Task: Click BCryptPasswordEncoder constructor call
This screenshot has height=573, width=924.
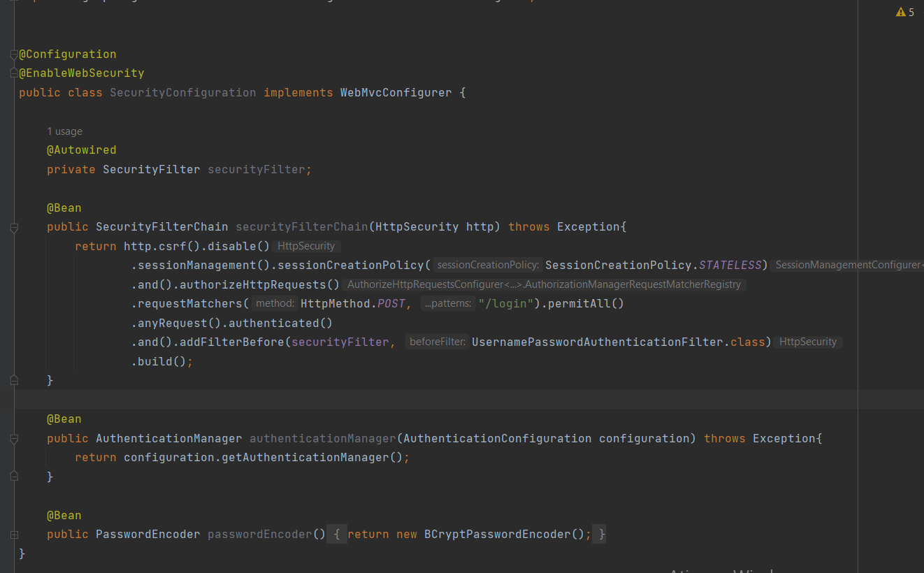Action: click(505, 535)
